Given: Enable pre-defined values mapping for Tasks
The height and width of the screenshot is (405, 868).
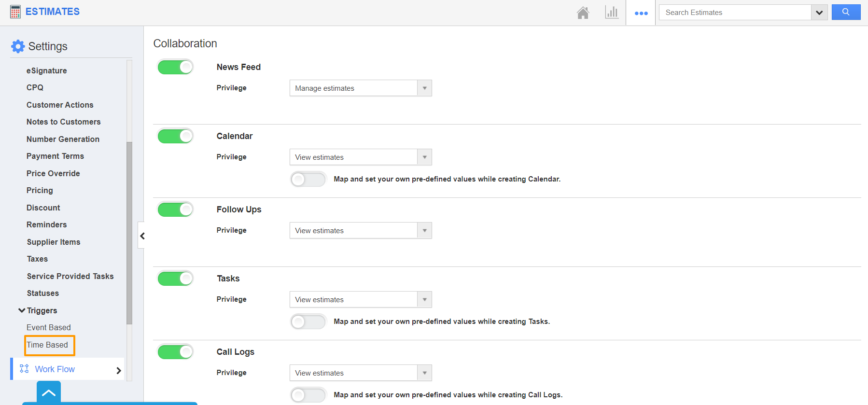Looking at the screenshot, I should pyautogui.click(x=308, y=321).
